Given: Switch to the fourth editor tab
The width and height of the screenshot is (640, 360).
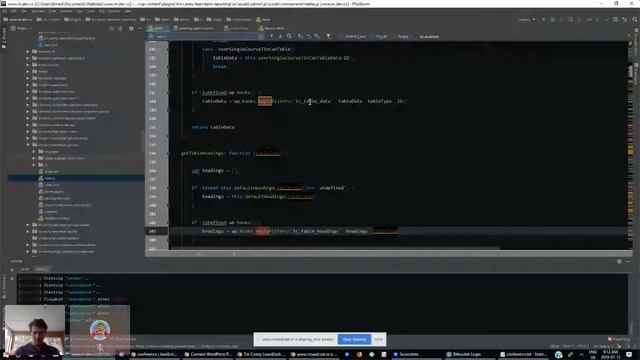Looking at the screenshot, I should [x=271, y=28].
